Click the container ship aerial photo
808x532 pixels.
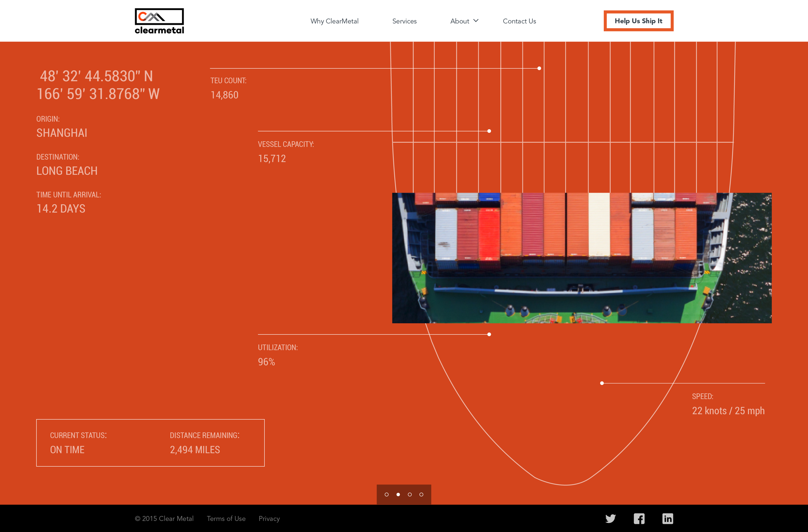pos(581,258)
